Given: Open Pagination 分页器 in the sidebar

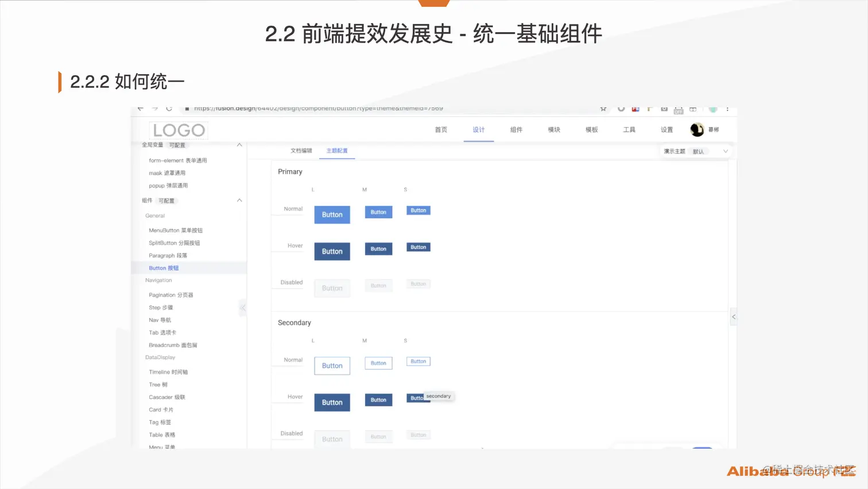Looking at the screenshot, I should [171, 295].
